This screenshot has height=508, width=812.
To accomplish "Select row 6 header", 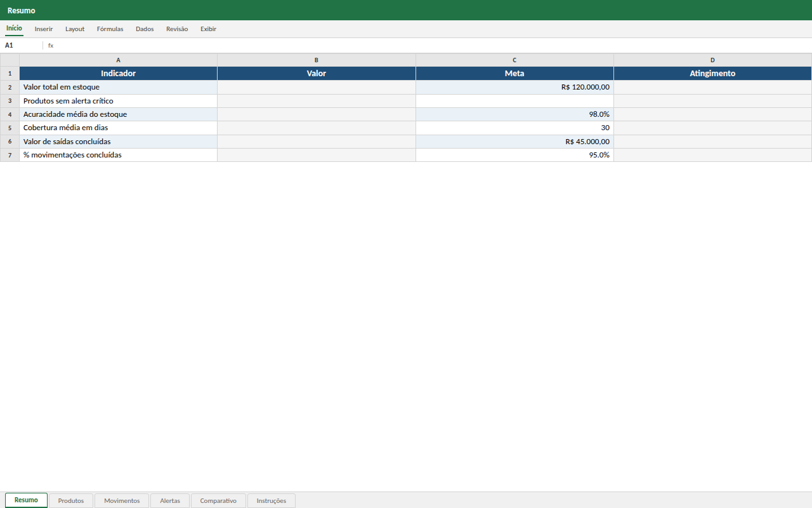I will pyautogui.click(x=10, y=142).
